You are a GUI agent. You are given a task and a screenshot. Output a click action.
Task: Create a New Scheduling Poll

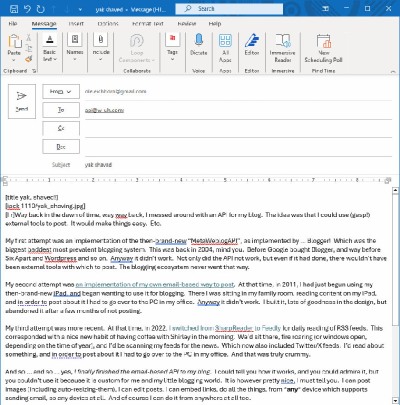click(323, 48)
